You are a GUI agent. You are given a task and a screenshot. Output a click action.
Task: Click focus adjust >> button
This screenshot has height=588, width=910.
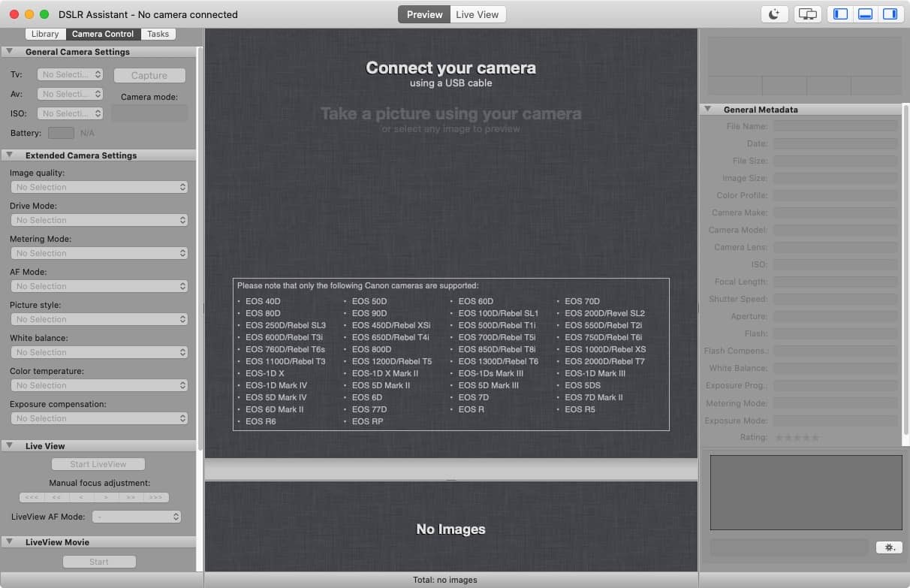tap(131, 497)
